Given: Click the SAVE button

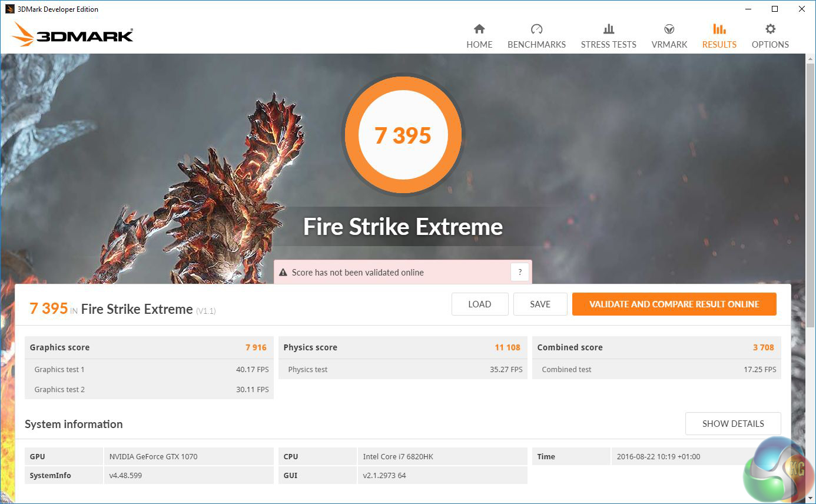Looking at the screenshot, I should 540,304.
